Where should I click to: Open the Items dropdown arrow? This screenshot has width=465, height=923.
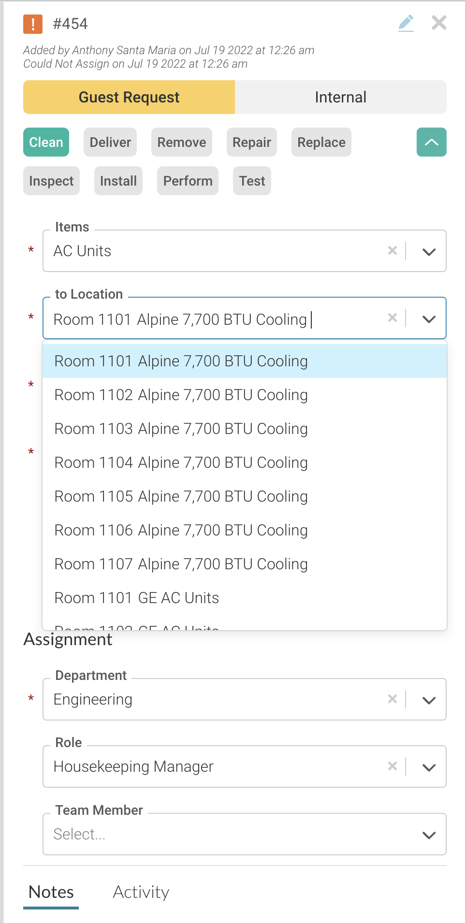429,251
